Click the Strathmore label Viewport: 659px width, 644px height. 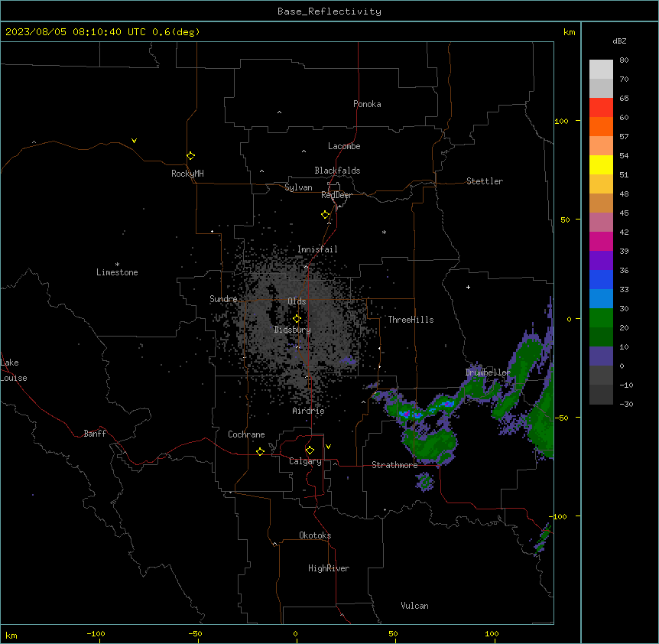pos(394,465)
